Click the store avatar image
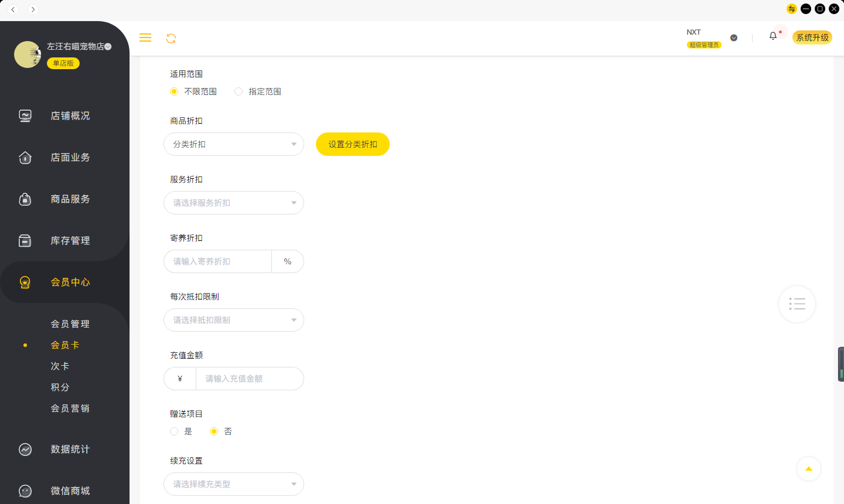The image size is (844, 504). 28,55
